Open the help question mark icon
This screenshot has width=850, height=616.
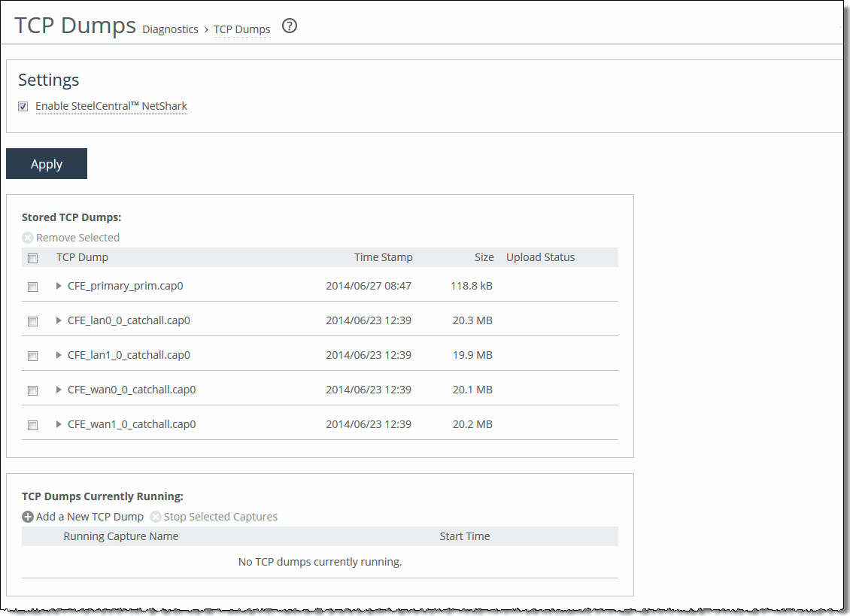click(x=290, y=26)
